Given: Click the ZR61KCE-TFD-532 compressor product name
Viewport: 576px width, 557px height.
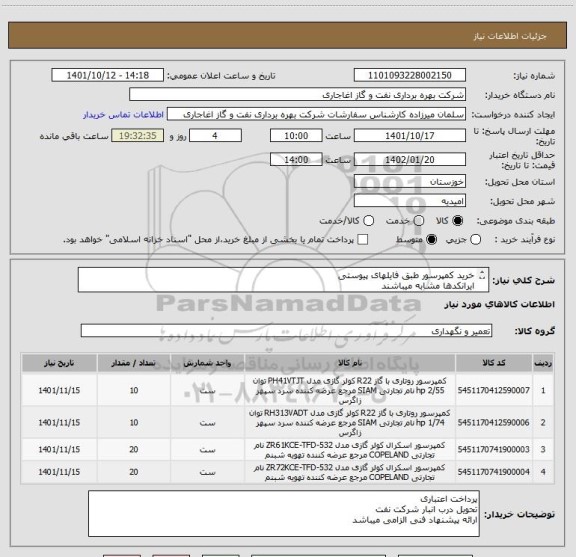Looking at the screenshot, I should pos(350,450).
